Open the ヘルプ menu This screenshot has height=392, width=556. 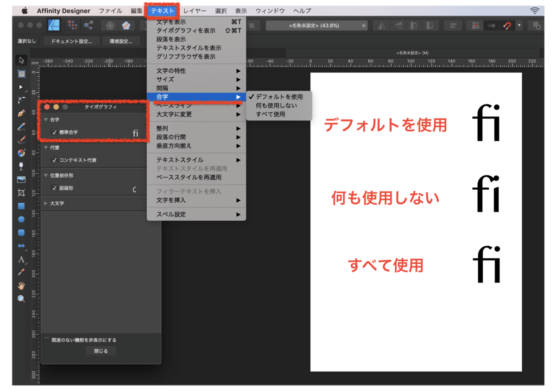pos(302,11)
